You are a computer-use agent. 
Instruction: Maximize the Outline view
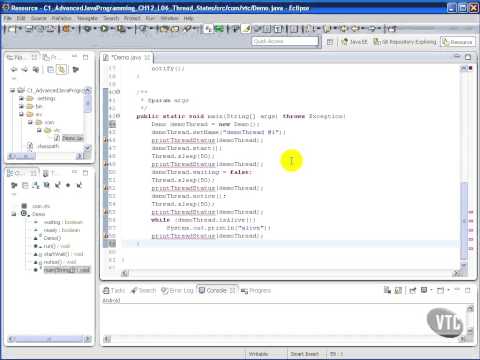[x=85, y=173]
